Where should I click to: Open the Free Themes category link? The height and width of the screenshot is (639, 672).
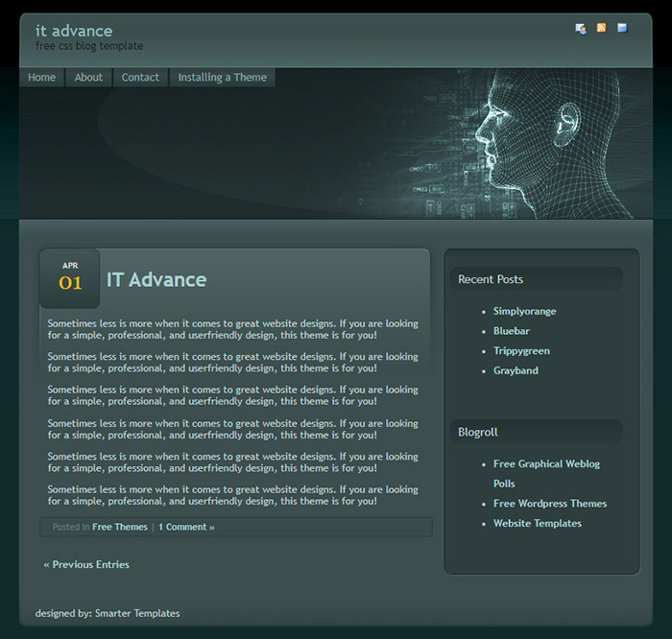tap(120, 527)
